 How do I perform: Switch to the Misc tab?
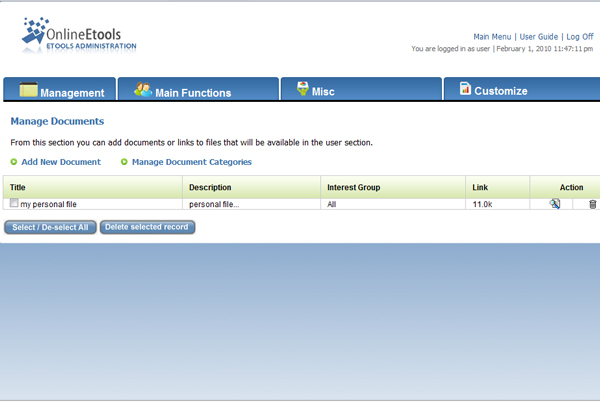tap(361, 89)
